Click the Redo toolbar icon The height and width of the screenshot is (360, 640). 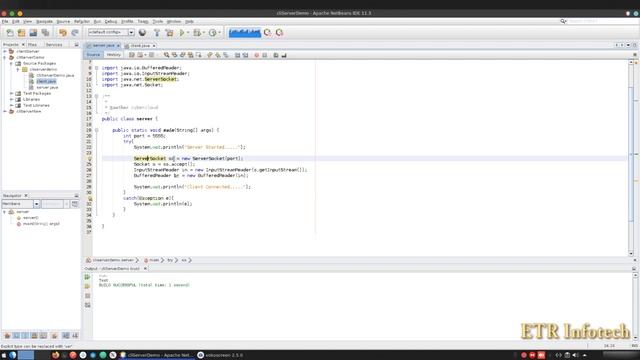(x=75, y=33)
